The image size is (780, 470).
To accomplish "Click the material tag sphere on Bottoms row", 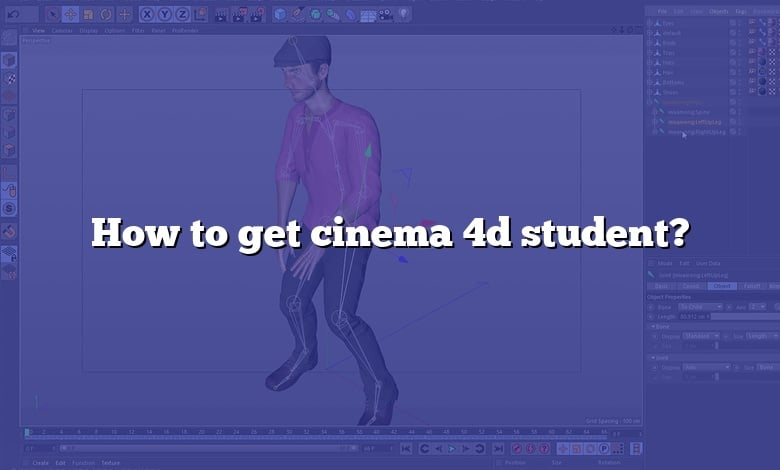I will (x=762, y=82).
